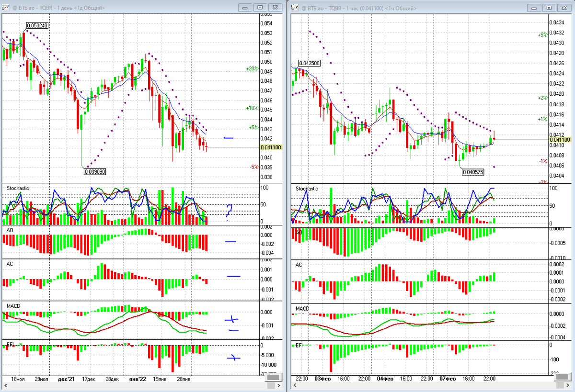Maximize the daily '1 день' chart window
Image resolution: width=575 pixels, height=392 pixels.
click(260, 8)
